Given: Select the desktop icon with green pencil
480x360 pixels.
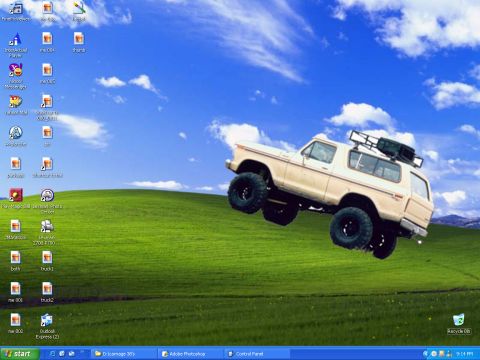Looking at the screenshot, I should pos(79,8).
